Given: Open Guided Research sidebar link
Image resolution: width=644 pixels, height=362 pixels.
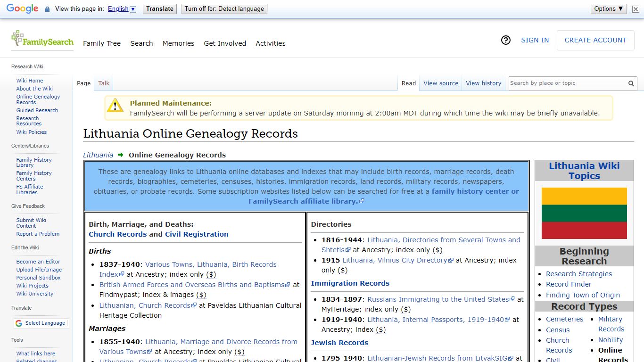Looking at the screenshot, I should (37, 110).
